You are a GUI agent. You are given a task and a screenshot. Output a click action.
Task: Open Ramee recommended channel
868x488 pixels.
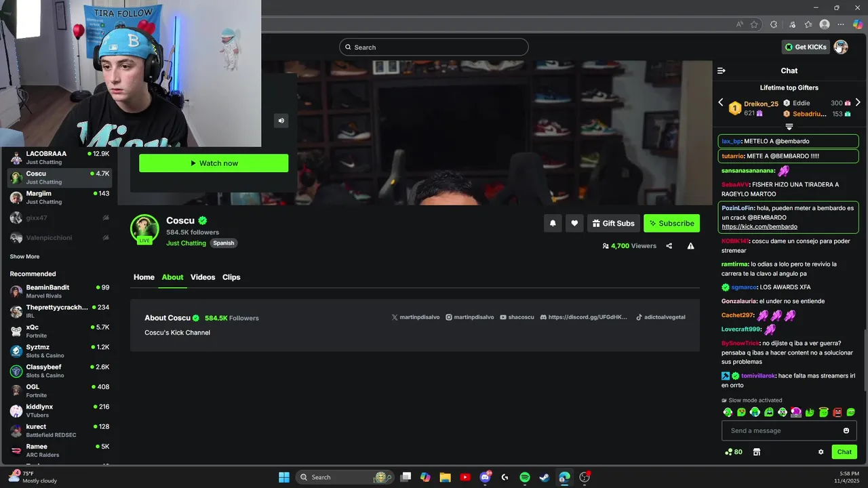click(x=58, y=451)
